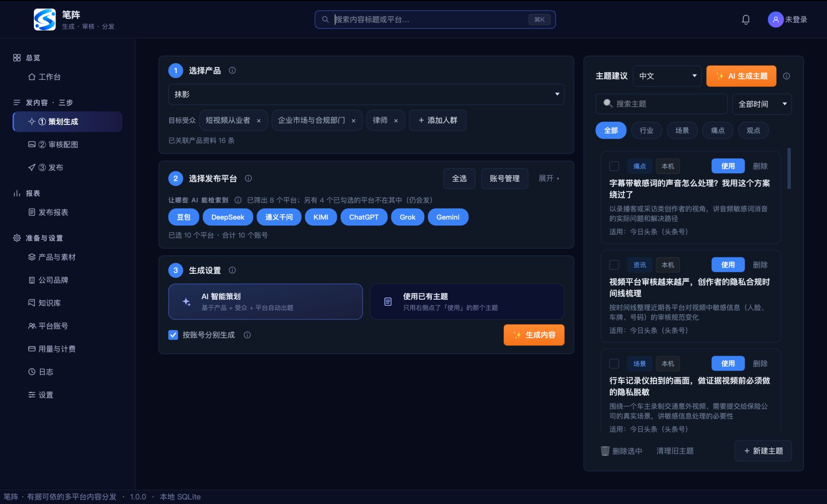Open info tooltip next to 生成设置
The height and width of the screenshot is (504, 827).
232,270
